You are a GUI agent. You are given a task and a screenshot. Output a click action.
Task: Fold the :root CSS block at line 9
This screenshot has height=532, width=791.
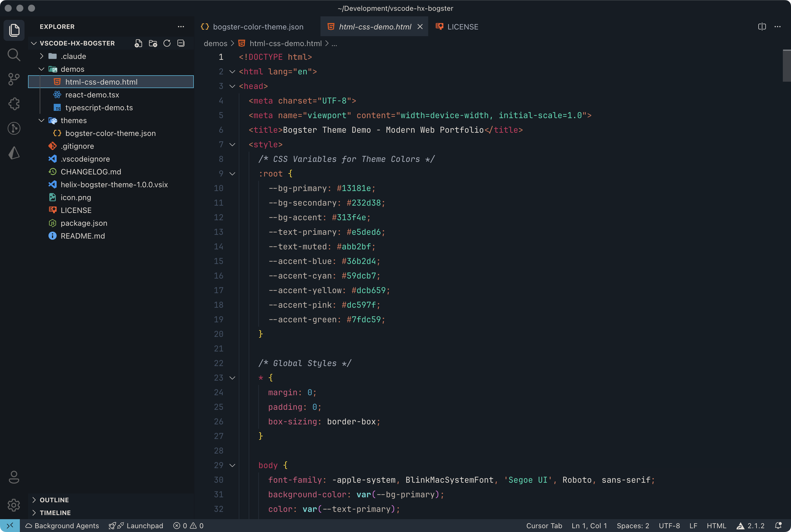tap(232, 174)
